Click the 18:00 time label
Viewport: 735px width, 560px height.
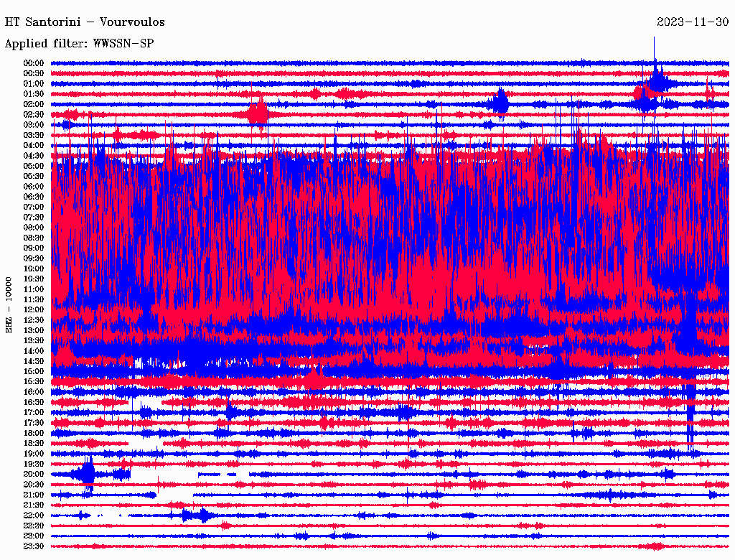(x=34, y=433)
